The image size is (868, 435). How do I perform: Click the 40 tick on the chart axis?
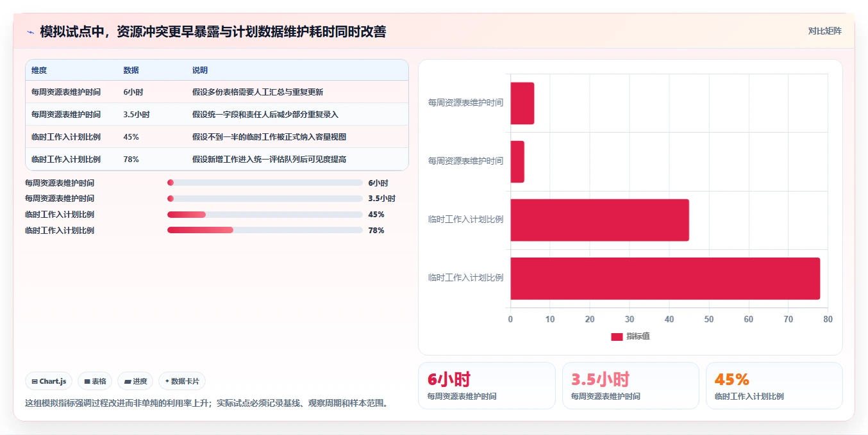tap(669, 319)
